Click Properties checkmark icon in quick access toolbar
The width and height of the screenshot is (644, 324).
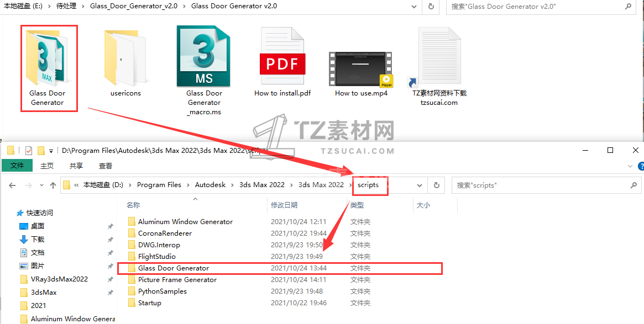point(28,151)
